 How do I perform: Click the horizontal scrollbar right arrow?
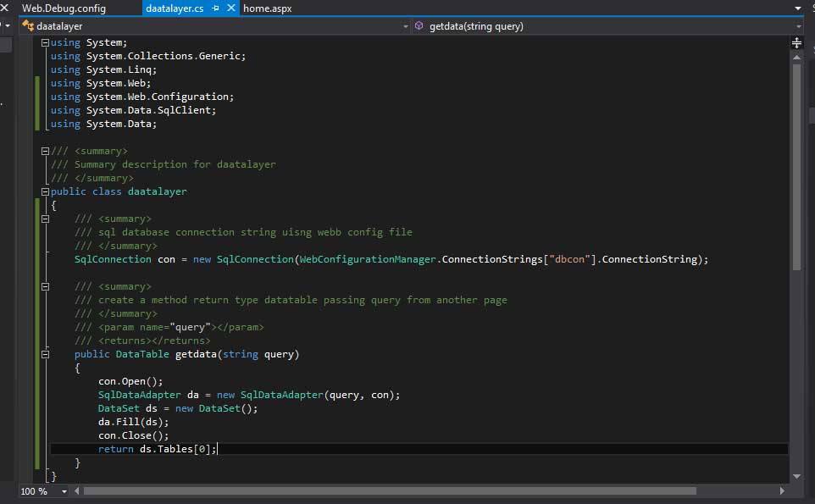785,490
